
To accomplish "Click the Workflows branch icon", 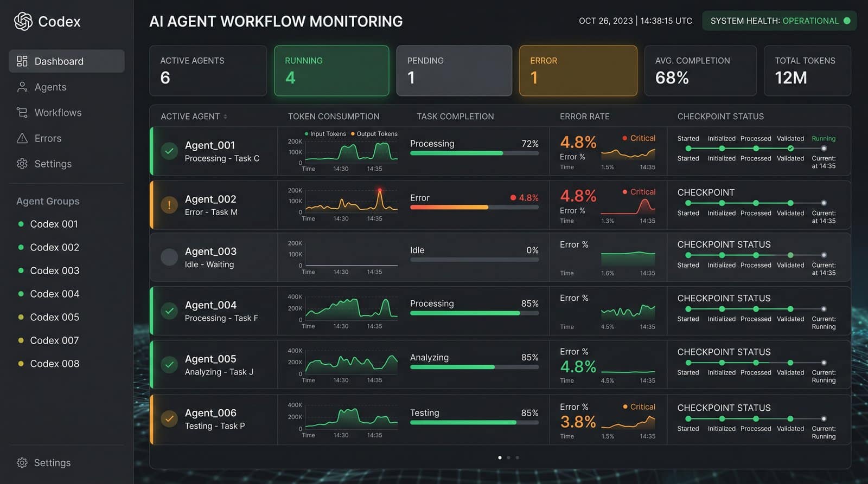I will pos(22,112).
